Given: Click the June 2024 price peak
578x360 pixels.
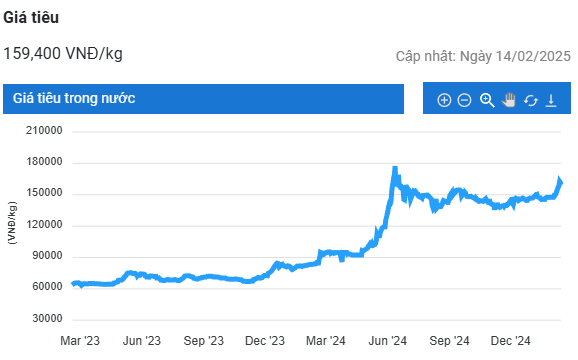Looking at the screenshot, I should coord(395,170).
